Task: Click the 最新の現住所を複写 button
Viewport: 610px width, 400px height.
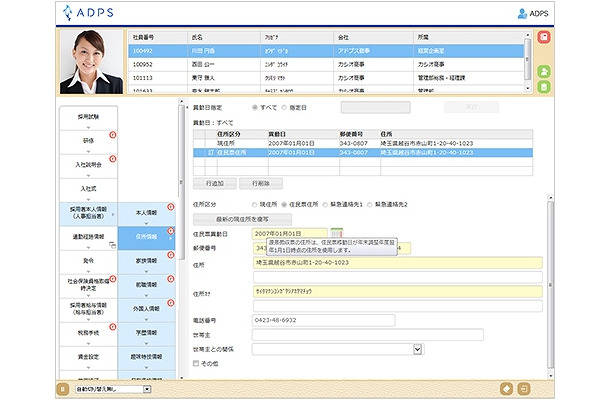Action: click(x=242, y=219)
